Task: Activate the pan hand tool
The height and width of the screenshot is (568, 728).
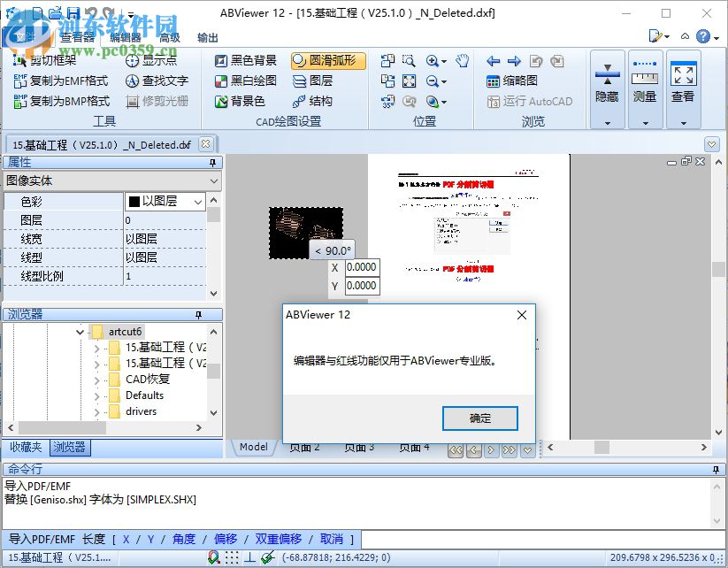Action: [x=461, y=61]
